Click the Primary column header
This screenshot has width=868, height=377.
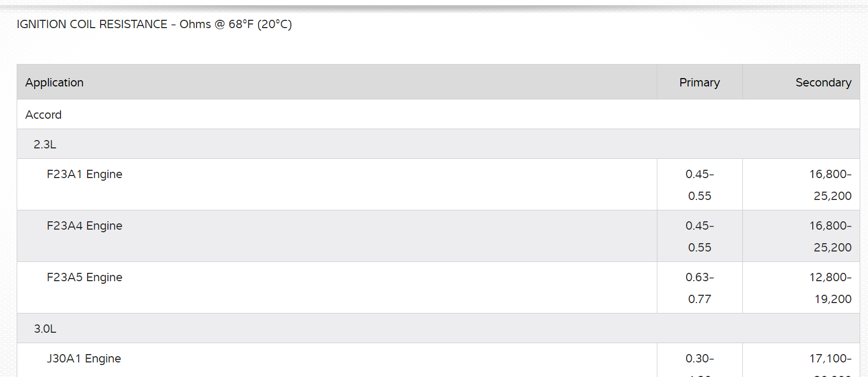(699, 82)
